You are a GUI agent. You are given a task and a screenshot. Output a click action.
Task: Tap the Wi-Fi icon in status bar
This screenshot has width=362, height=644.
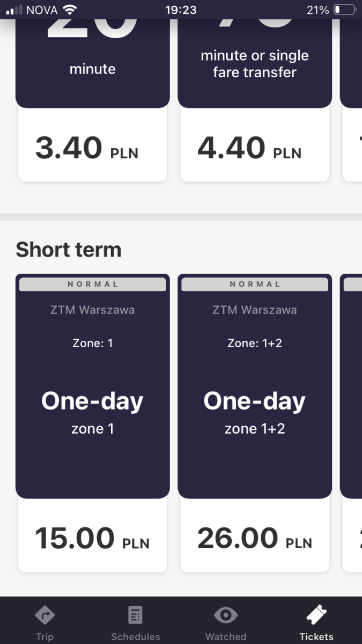(69, 10)
